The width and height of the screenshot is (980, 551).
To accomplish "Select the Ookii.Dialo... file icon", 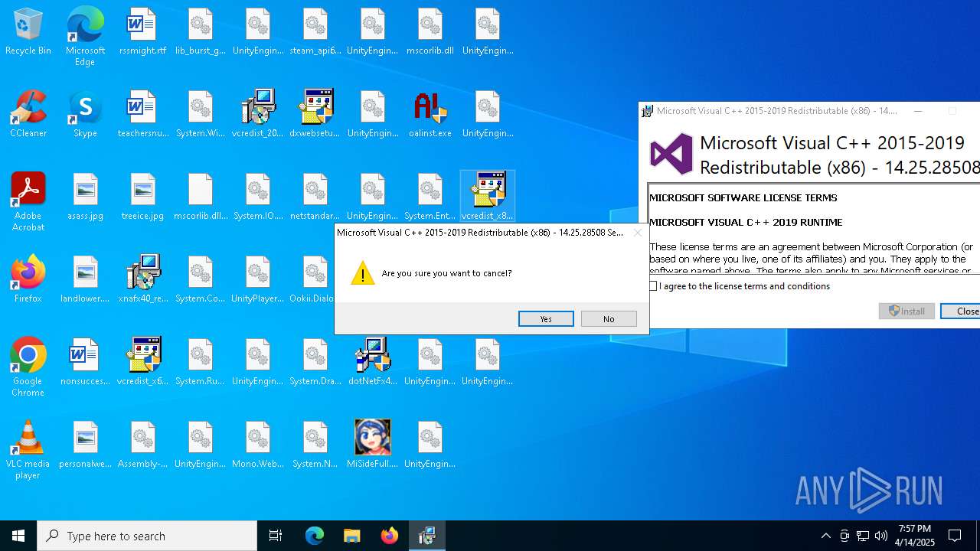I will point(313,280).
